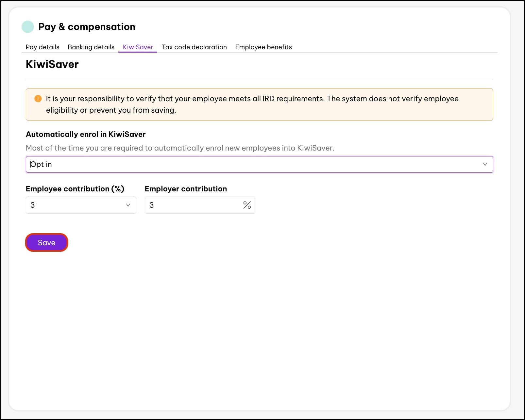
Task: Open the Employee benefits tab
Action: [263, 47]
